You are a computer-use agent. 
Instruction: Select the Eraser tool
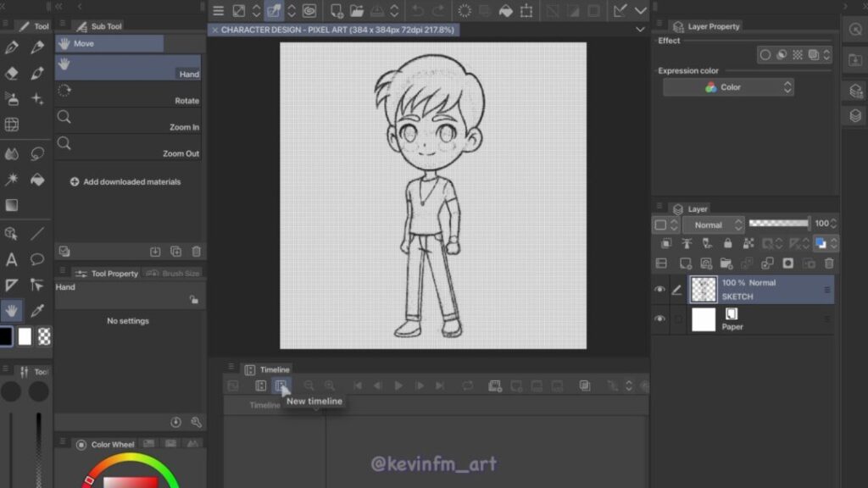[12, 74]
